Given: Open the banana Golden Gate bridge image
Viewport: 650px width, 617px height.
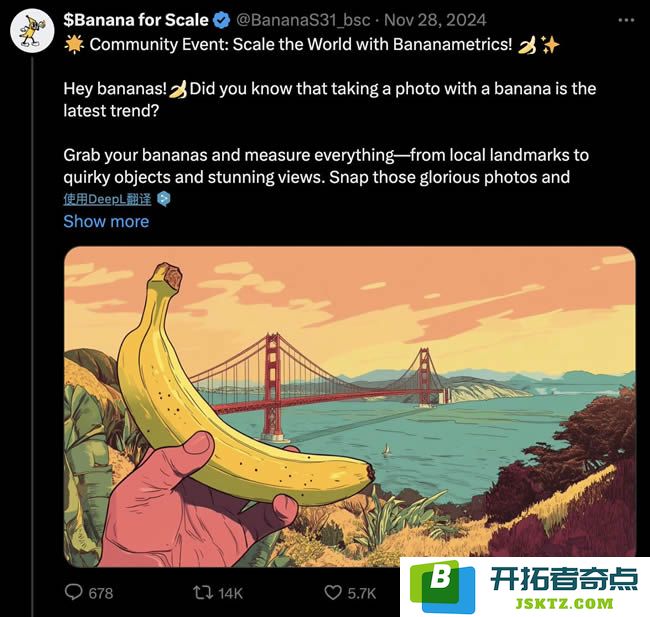Looking at the screenshot, I should click(x=349, y=406).
